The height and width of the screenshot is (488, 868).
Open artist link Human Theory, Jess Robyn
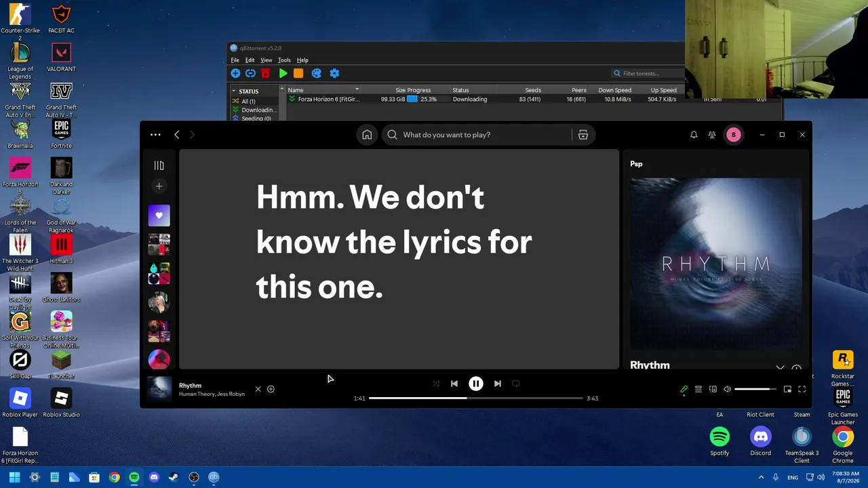[212, 394]
